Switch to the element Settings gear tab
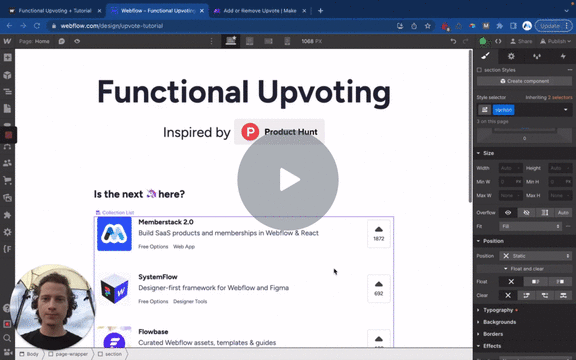Viewport: 576px width, 360px height. coord(511,56)
